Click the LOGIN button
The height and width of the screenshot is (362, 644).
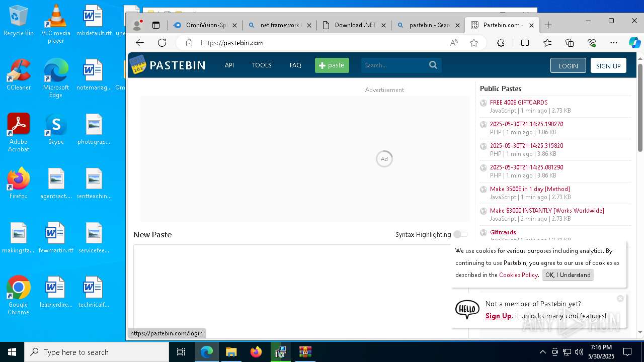(x=568, y=66)
